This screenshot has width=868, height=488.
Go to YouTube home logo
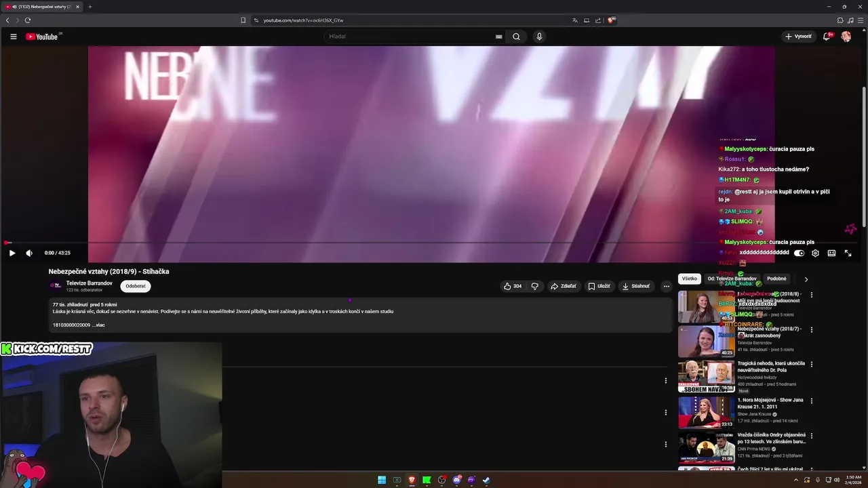tap(42, 37)
